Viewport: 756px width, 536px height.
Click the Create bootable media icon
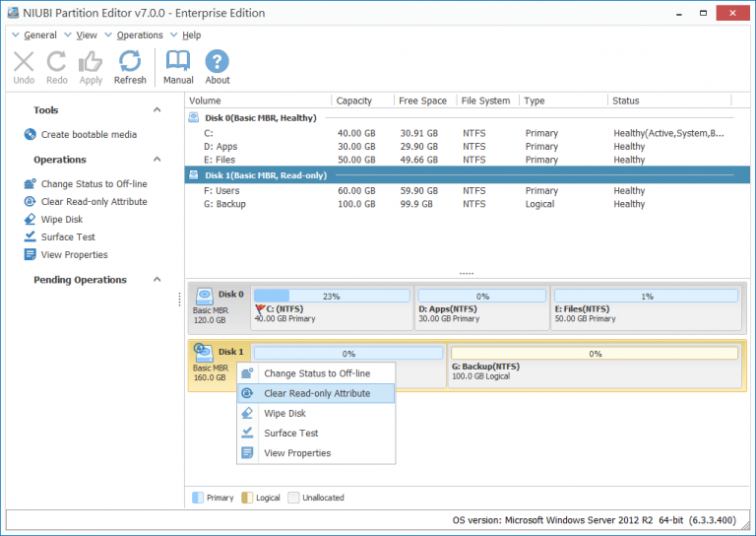30,134
